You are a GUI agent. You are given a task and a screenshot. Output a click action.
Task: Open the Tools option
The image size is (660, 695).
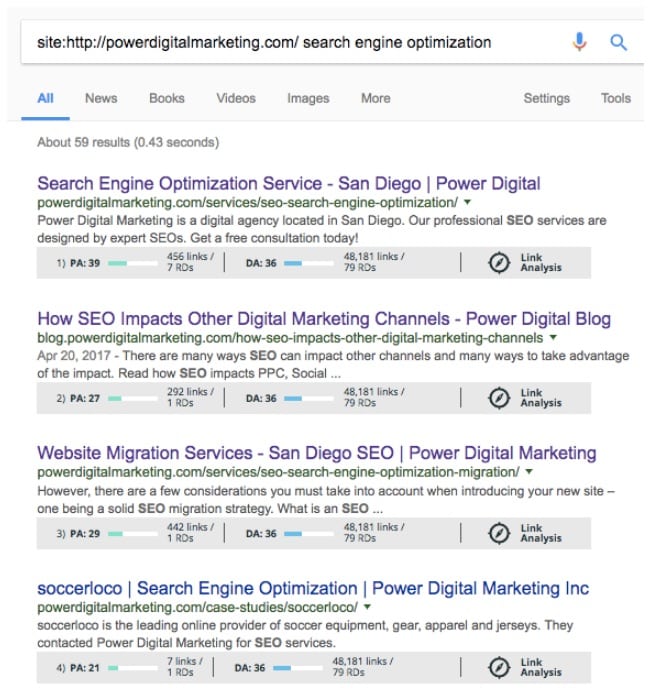point(616,98)
